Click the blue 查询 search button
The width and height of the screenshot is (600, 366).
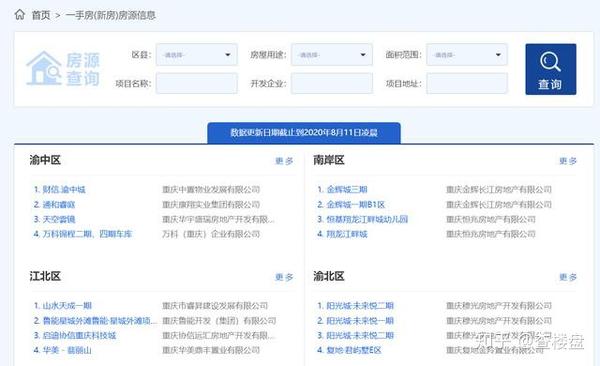551,69
